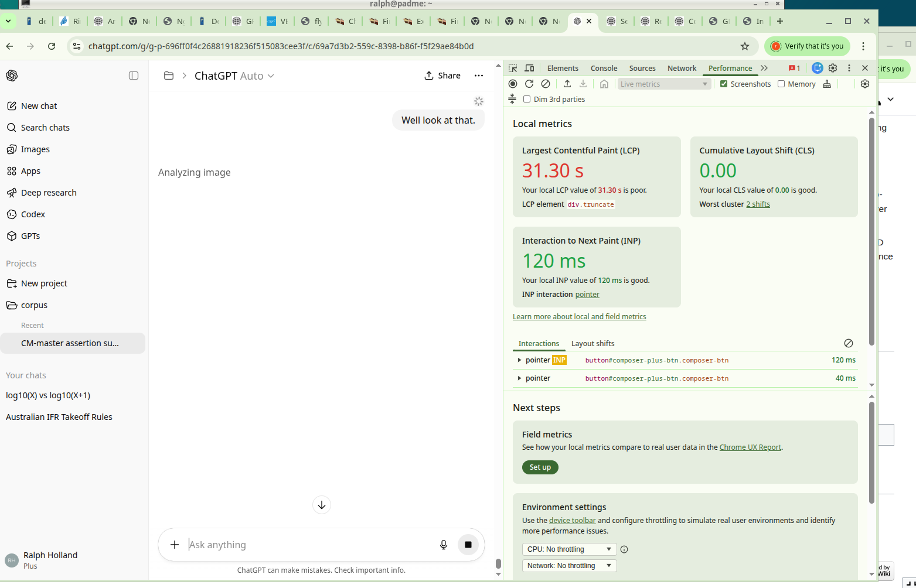Click the DevTools record button
This screenshot has height=588, width=916.
point(513,84)
